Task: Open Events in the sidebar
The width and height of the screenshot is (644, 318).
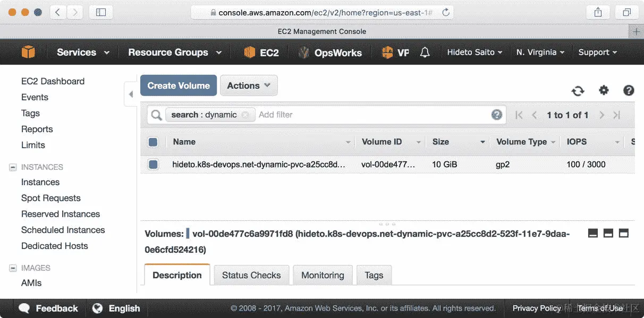Action: (35, 97)
